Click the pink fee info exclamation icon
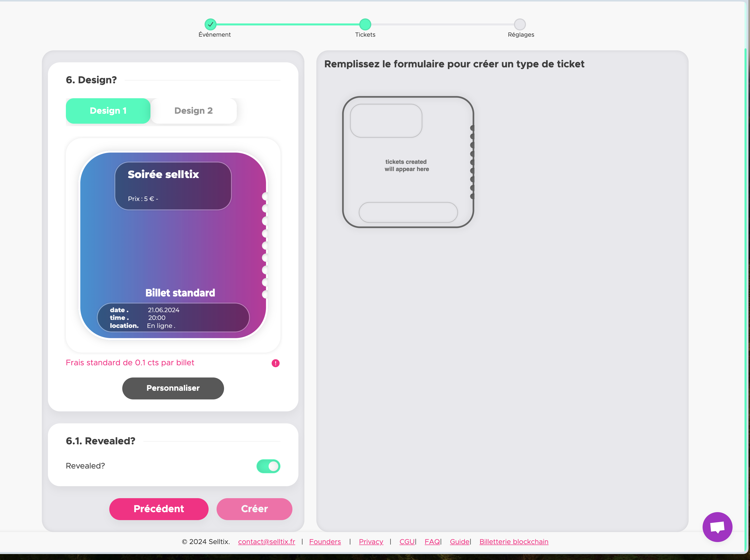Viewport: 750px width, 560px height. pyautogui.click(x=275, y=363)
